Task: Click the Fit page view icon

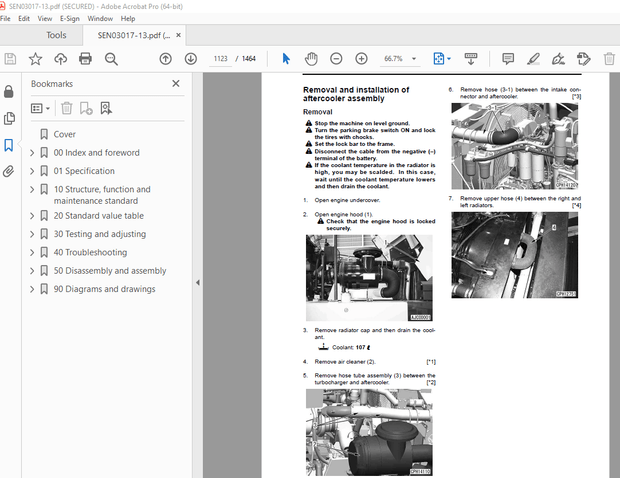Action: [439, 59]
